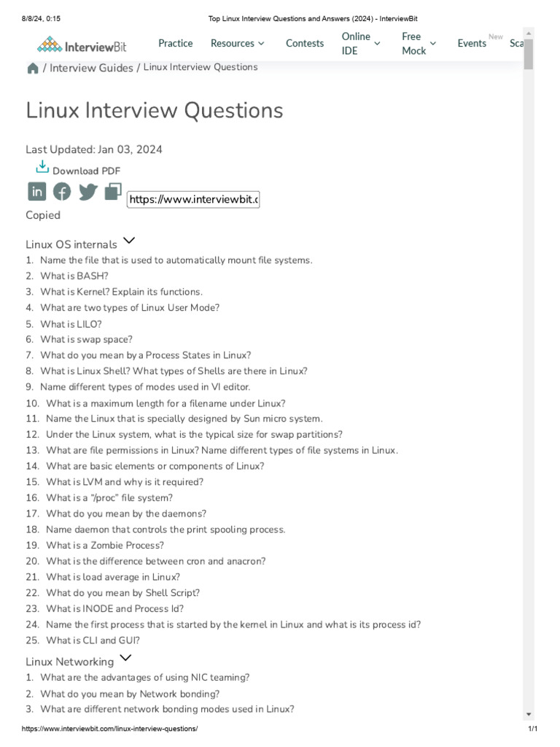This screenshot has height=747, width=560.
Task: Share on LinkedIn icon
Action: coord(36,192)
